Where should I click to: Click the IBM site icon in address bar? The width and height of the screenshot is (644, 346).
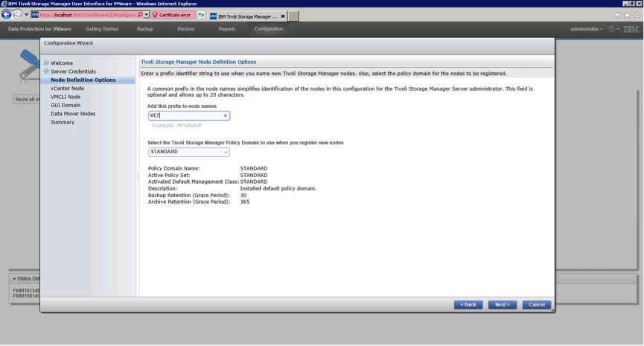pos(35,15)
